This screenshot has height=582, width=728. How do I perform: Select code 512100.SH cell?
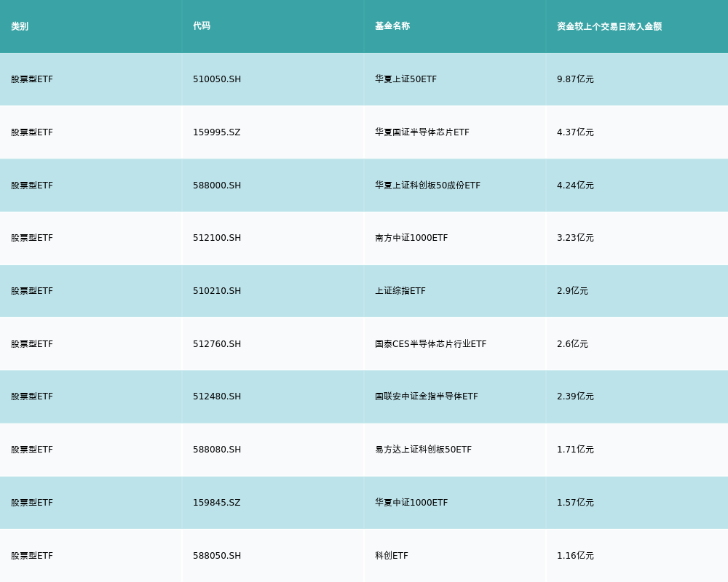tap(217, 238)
